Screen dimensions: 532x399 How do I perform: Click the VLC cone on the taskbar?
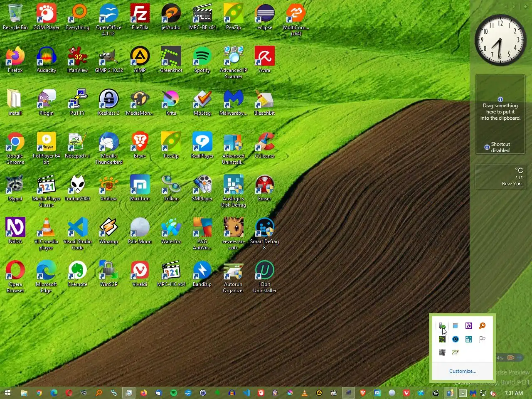tap(305, 393)
